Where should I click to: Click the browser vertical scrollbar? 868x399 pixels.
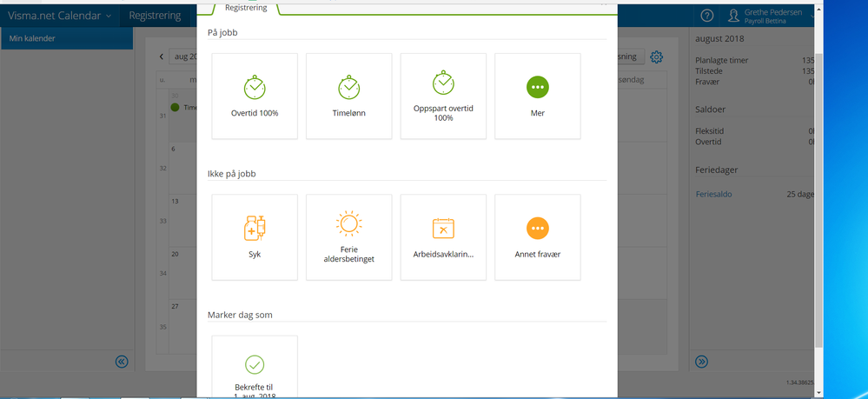click(x=818, y=200)
